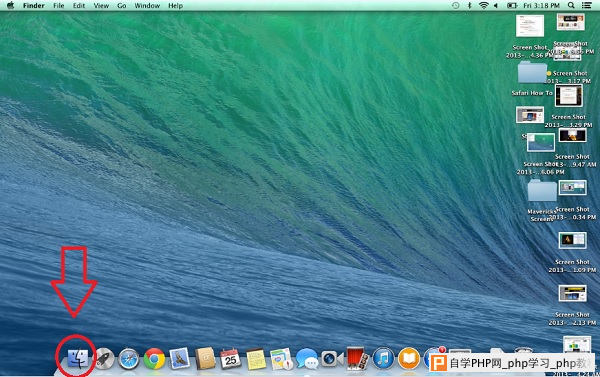The height and width of the screenshot is (377, 600).
Task: Select Screen Shot 9.47 AM thumbnail
Action: (x=572, y=135)
